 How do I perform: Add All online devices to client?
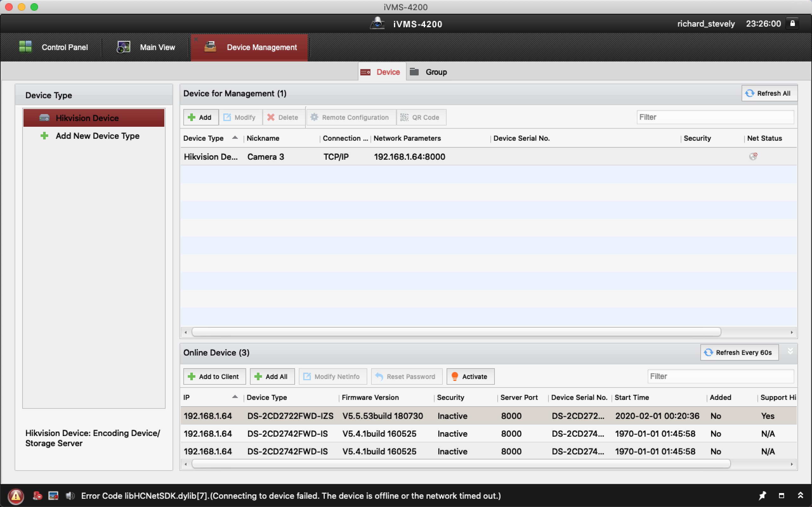point(272,376)
